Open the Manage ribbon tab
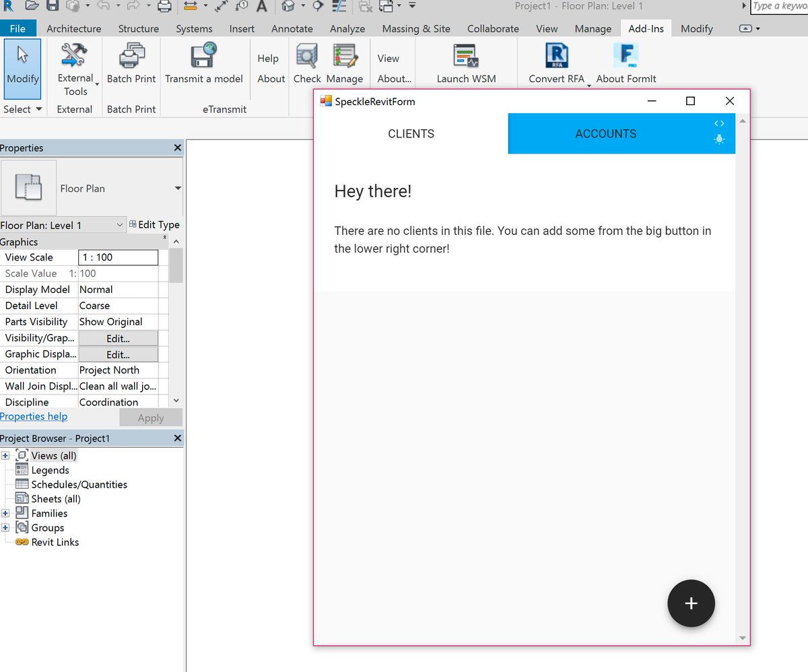 click(593, 29)
